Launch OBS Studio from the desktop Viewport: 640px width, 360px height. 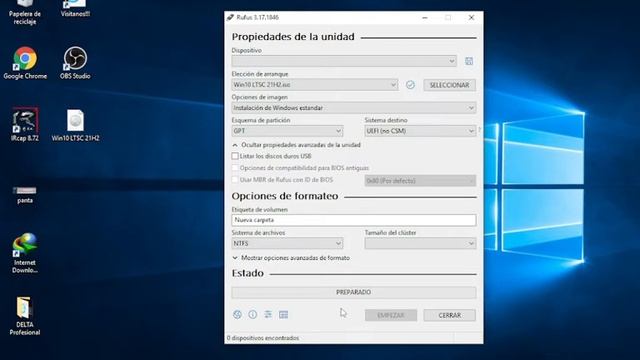point(75,63)
